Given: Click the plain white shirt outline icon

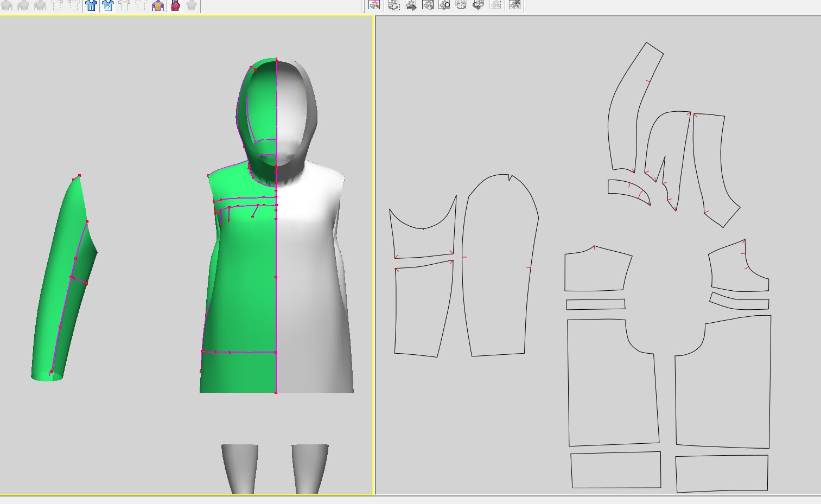Looking at the screenshot, I should click(x=124, y=5).
